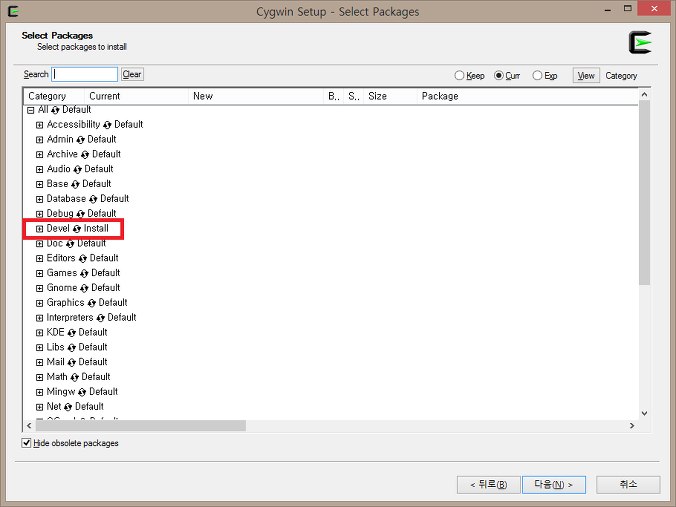This screenshot has height=507, width=676.
Task: Click the cycle icon next to All
Action: pyautogui.click(x=55, y=110)
